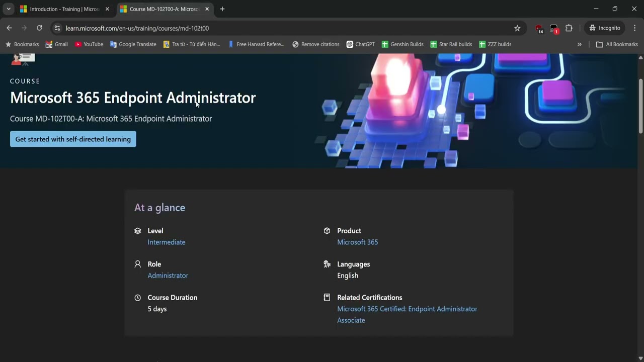Click the scrollbar up arrow
Viewport: 644px width, 362px height.
[640, 57]
